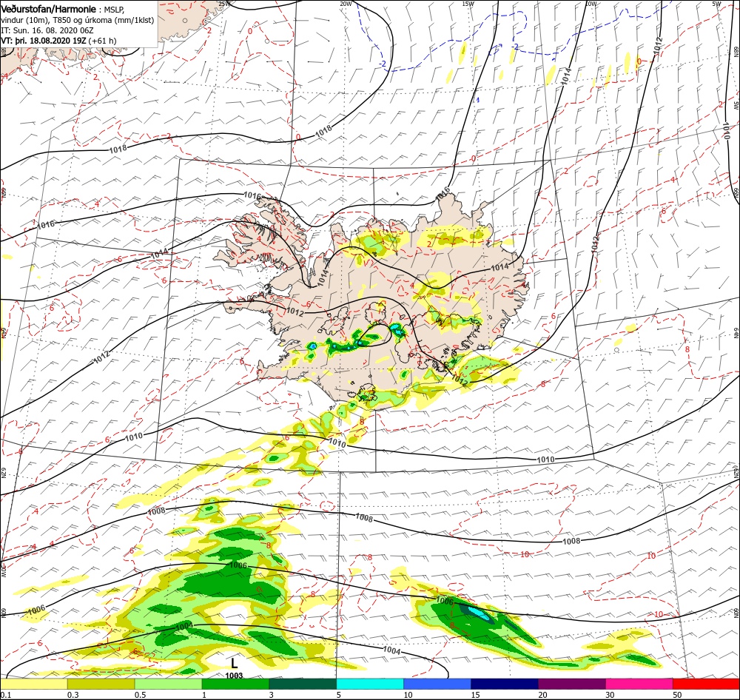Click the "0.1" legend value
The width and height of the screenshot is (740, 700).
6,695
